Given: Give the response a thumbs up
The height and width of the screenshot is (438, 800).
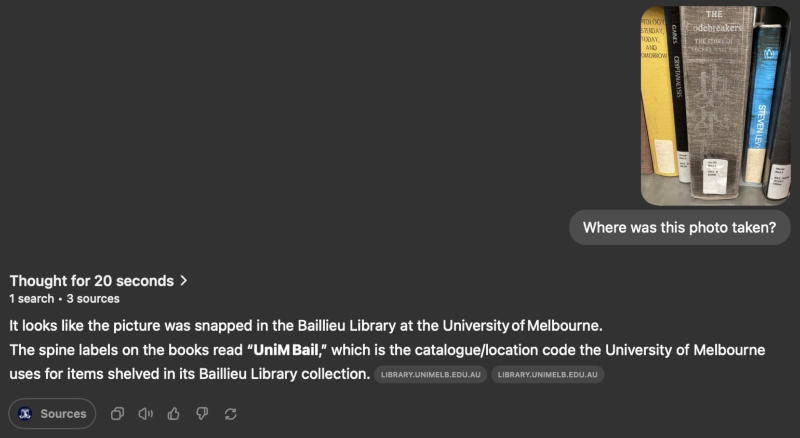Looking at the screenshot, I should pyautogui.click(x=174, y=413).
